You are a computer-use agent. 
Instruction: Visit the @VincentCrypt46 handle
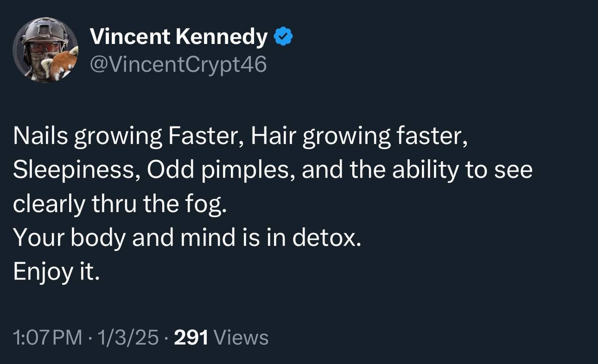pyautogui.click(x=178, y=64)
